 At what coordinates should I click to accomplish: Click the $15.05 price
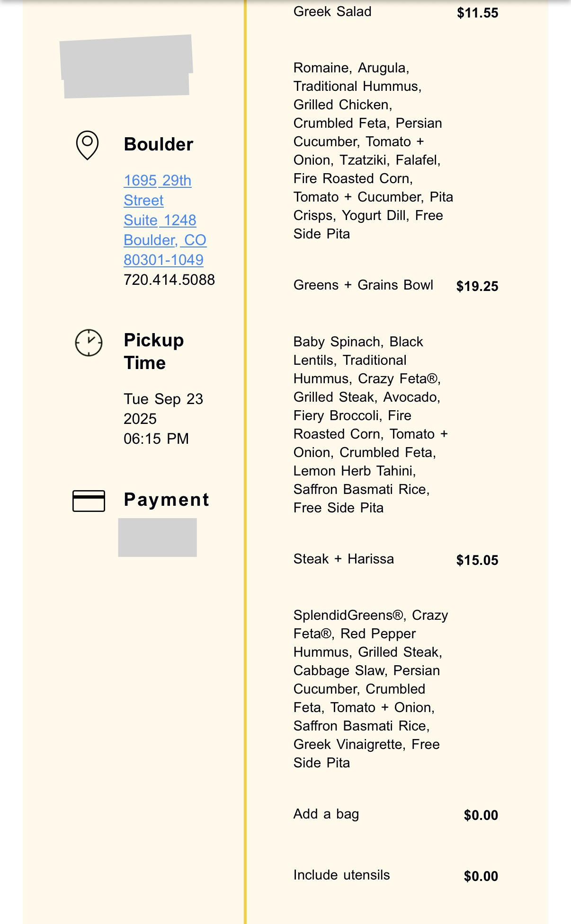click(477, 560)
